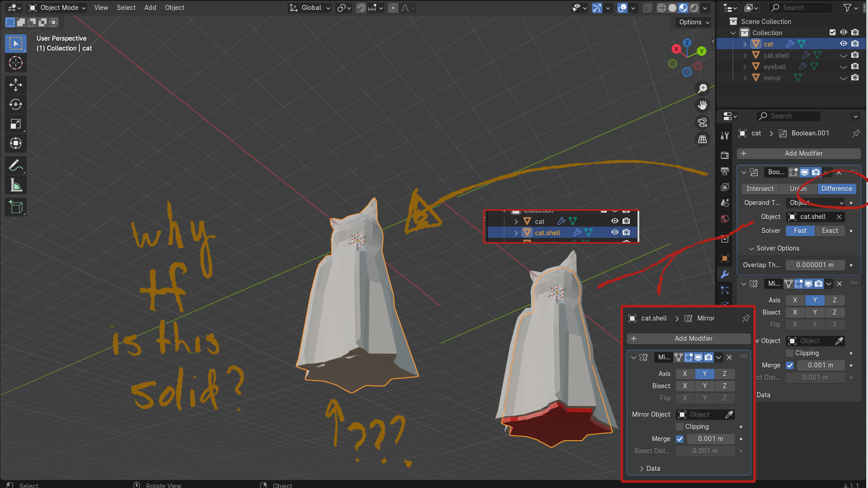This screenshot has width=868, height=488.
Task: Select the Scale tool
Action: click(16, 124)
